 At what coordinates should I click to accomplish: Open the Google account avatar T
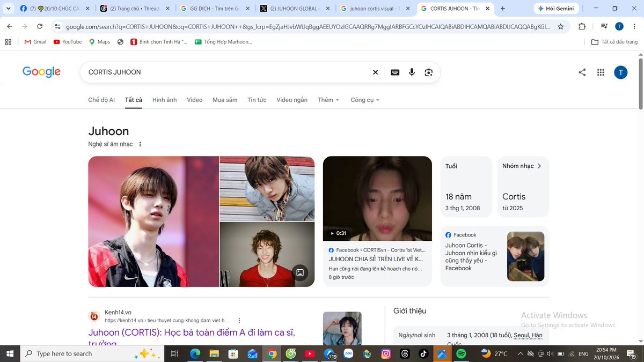(620, 72)
